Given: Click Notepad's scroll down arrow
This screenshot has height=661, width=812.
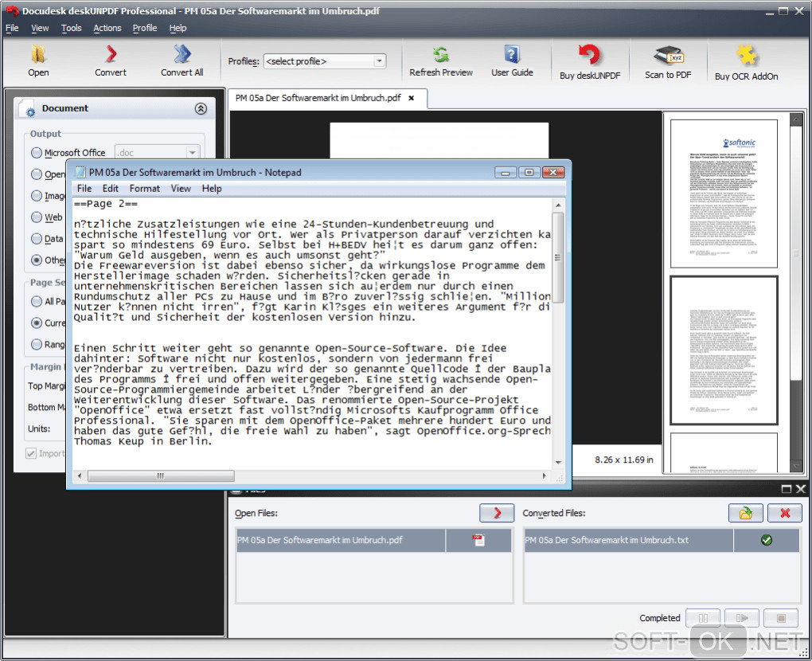Looking at the screenshot, I should pos(558,462).
